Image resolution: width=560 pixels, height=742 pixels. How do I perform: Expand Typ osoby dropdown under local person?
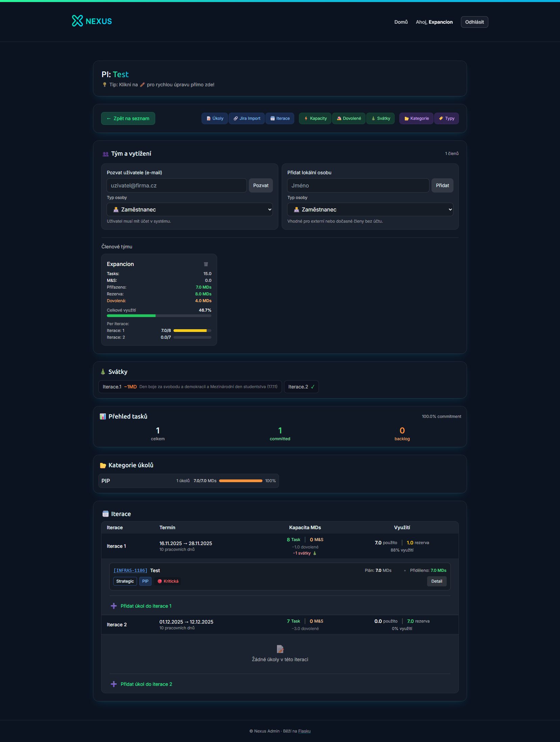coord(370,209)
